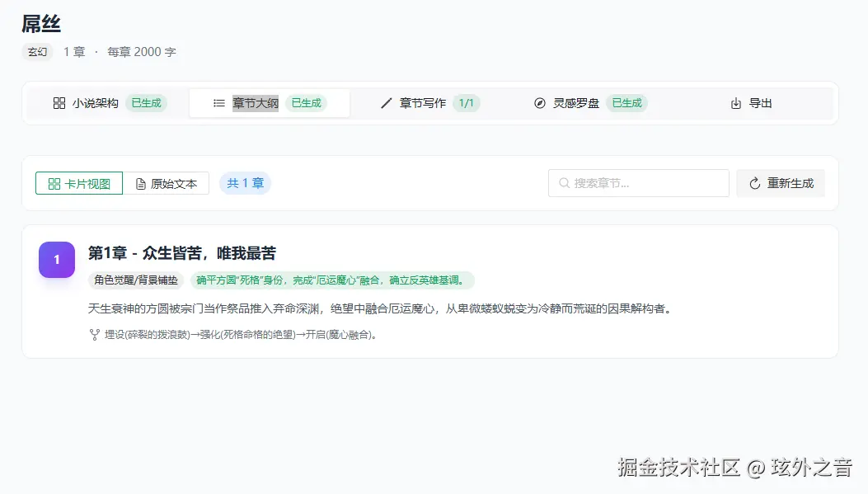Screen dimensions: 868x494
Task: Switch to 卡片视图 view
Action: [78, 183]
